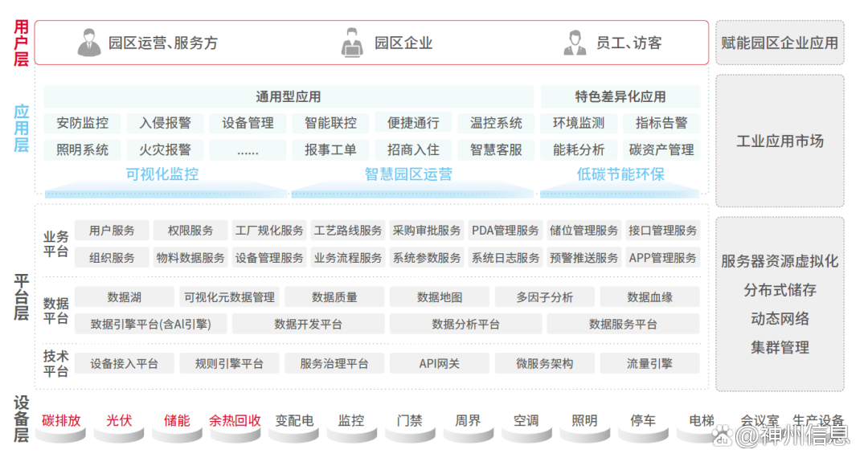Select the 入侵报警 application cell
The width and height of the screenshot is (868, 466).
click(165, 123)
